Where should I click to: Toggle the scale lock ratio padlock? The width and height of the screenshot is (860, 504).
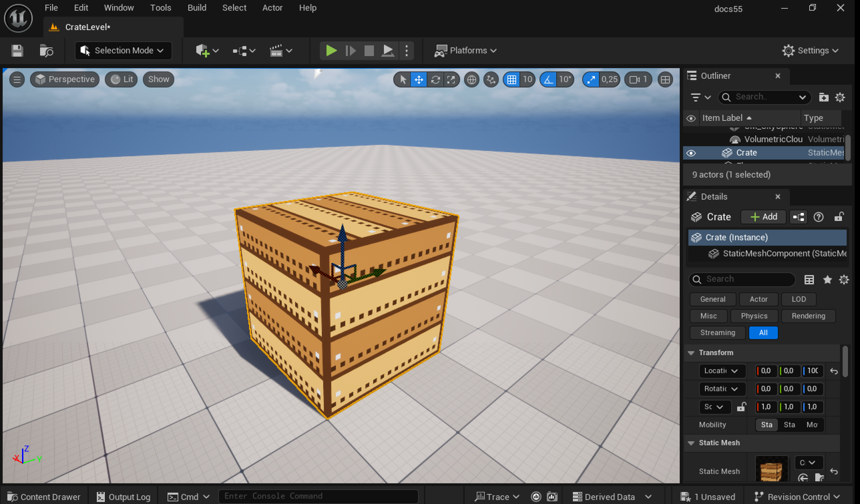(741, 407)
